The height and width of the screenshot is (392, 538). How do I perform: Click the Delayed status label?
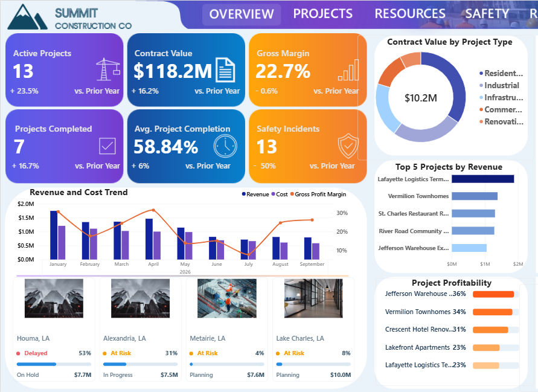coord(36,353)
